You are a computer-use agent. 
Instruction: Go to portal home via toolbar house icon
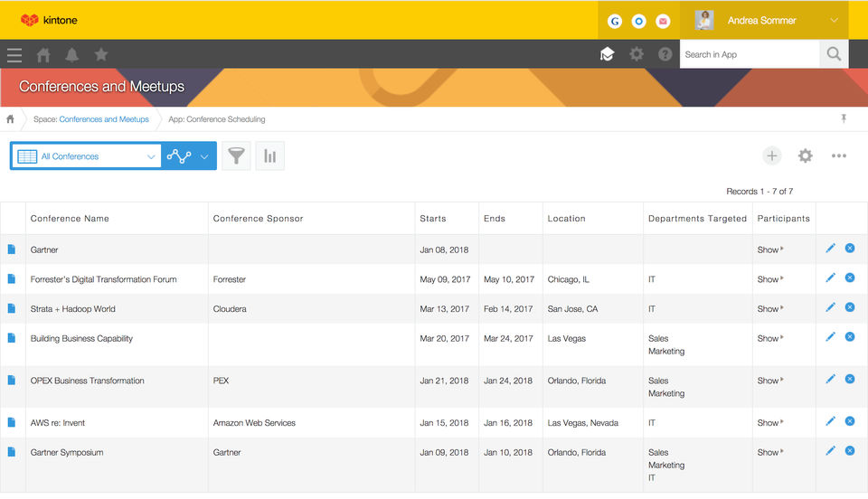(43, 55)
